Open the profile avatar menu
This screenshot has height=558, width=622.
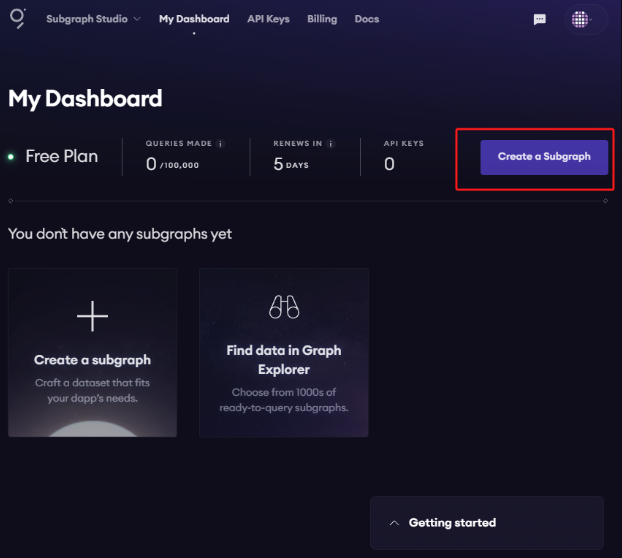pyautogui.click(x=582, y=19)
